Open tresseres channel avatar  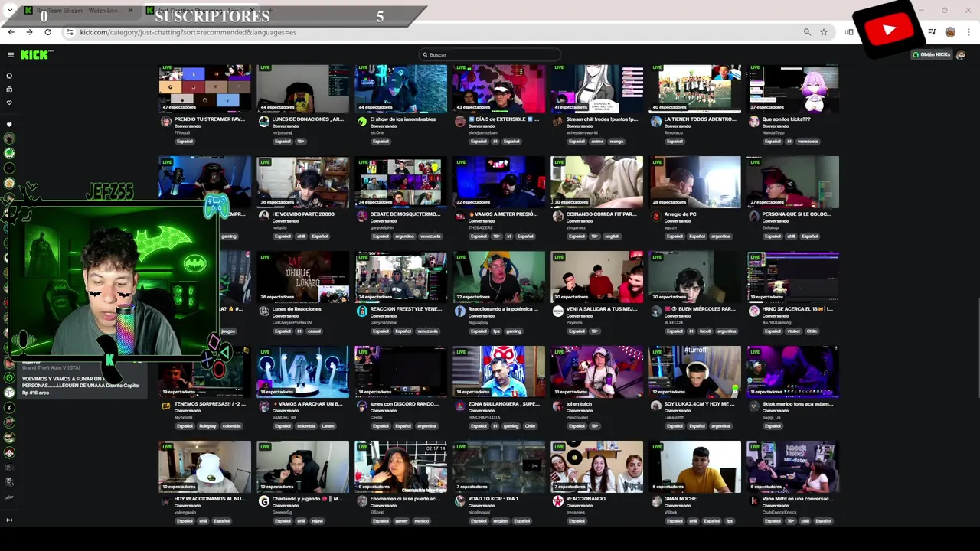557,501
